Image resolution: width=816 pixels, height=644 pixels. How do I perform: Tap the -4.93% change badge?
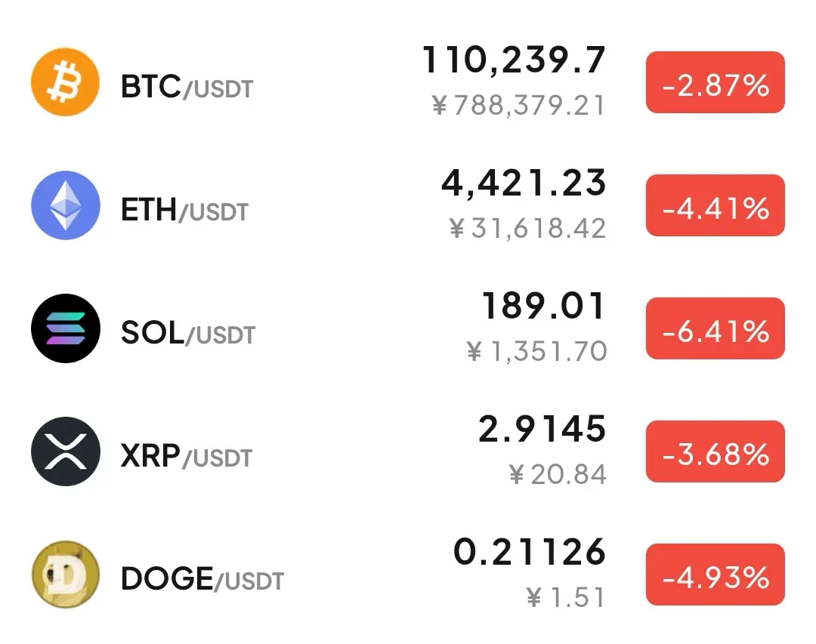pos(715,575)
